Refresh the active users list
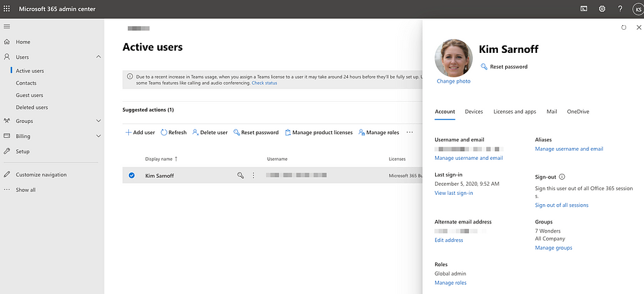 pyautogui.click(x=173, y=132)
